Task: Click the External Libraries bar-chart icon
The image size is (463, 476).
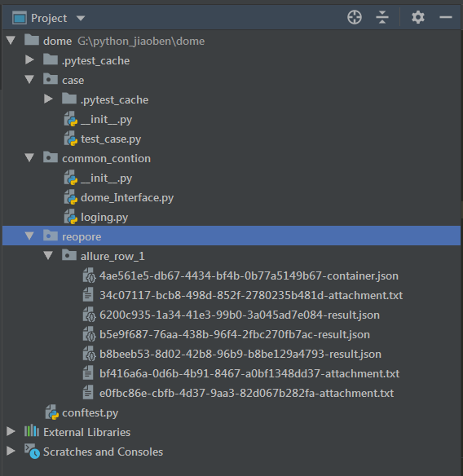Action: coord(32,431)
